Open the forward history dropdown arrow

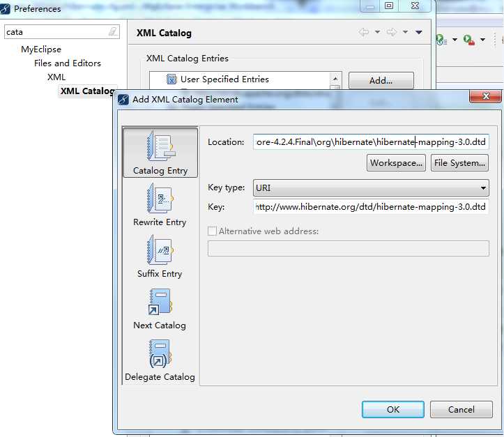pyautogui.click(x=405, y=32)
